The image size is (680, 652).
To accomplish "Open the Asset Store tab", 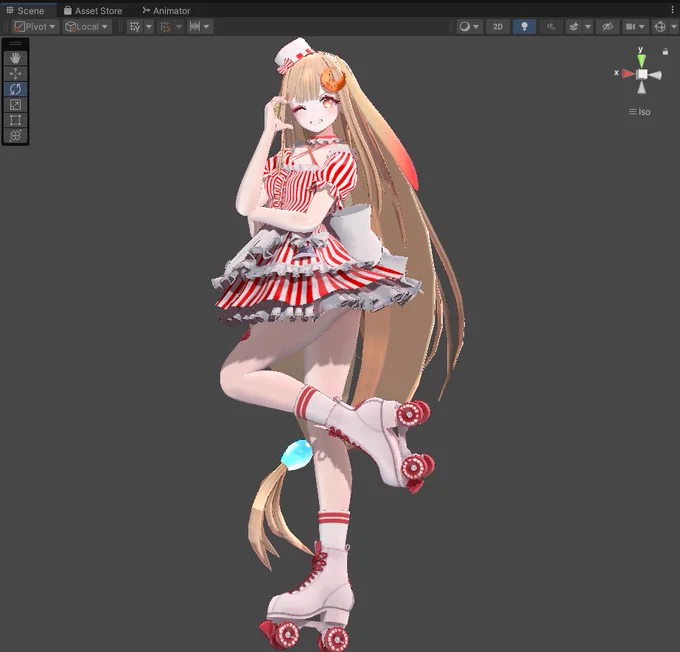I will [93, 10].
